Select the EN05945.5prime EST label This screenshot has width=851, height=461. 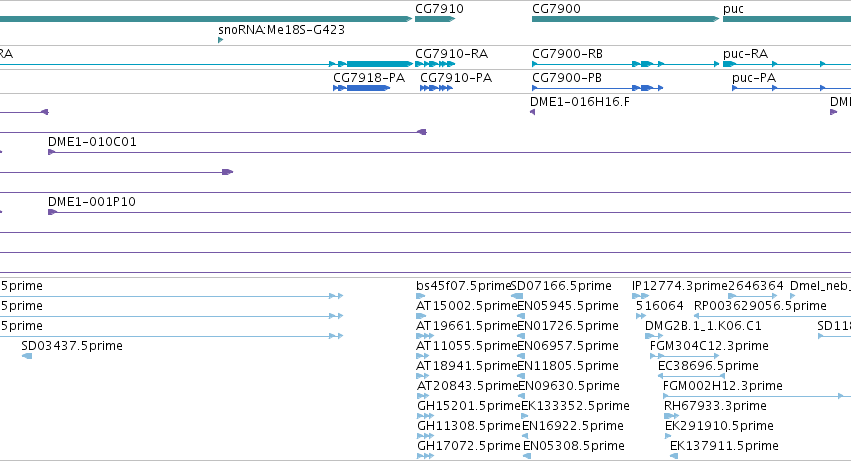tap(568, 306)
